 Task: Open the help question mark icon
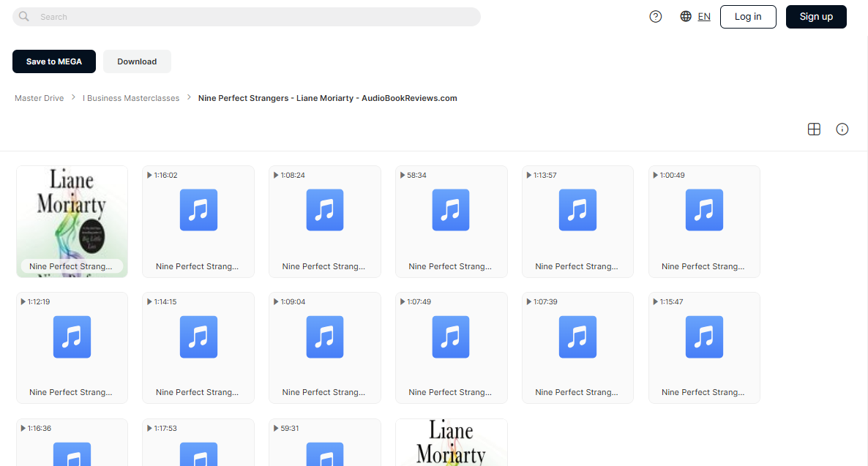[656, 17]
